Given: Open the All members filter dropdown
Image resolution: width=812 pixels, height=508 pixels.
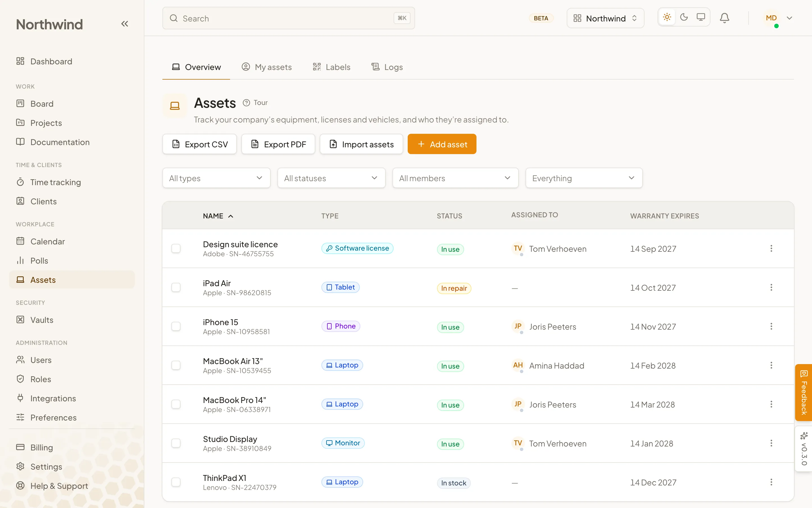Looking at the screenshot, I should coord(456,178).
